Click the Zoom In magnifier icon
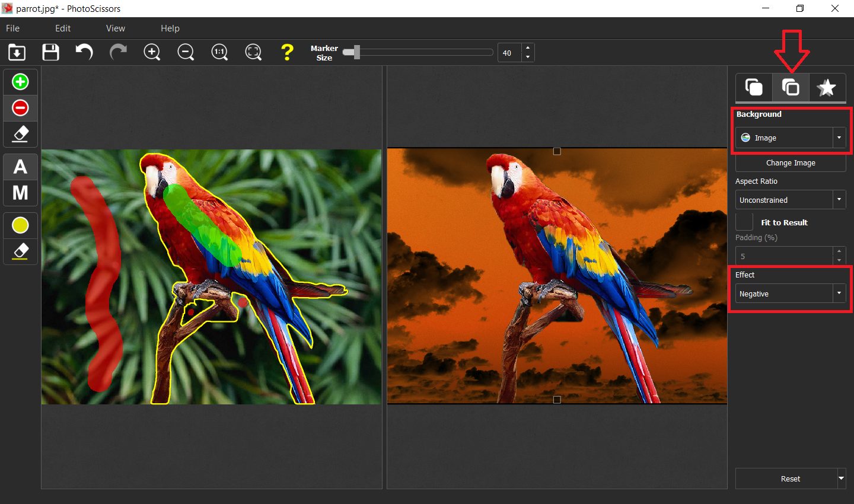Viewport: 854px width, 504px height. (152, 52)
